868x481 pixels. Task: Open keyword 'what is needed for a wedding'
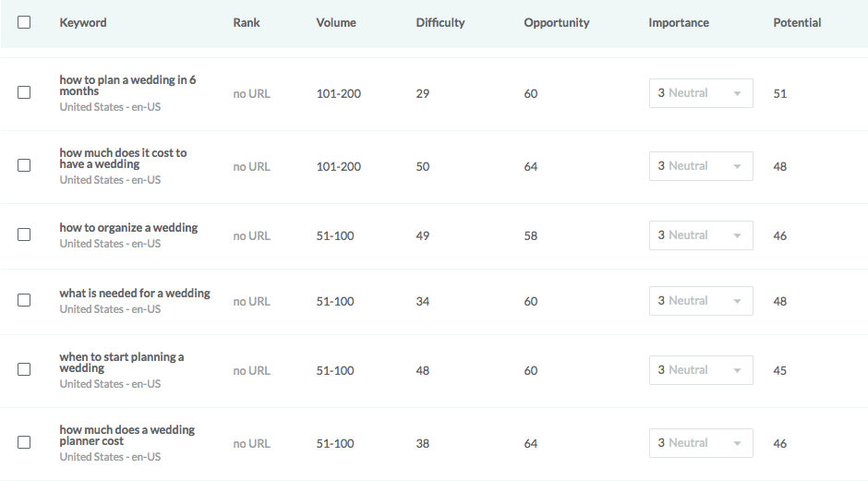[x=135, y=294]
